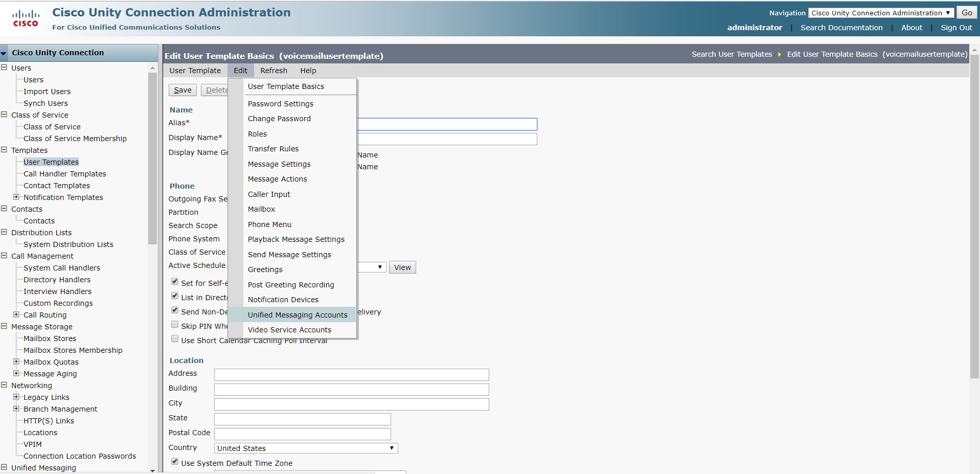Collapse the Cisco Unity Connection panel arrow
This screenshot has height=474, width=980.
pos(4,53)
